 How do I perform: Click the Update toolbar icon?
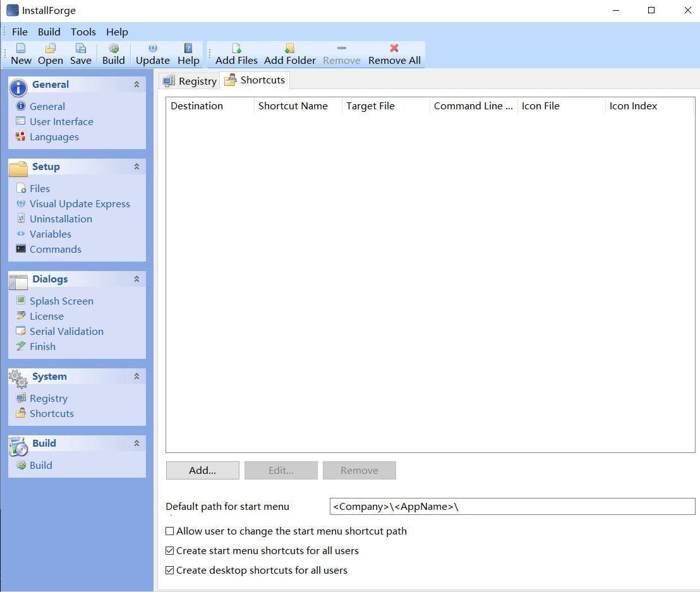tap(152, 54)
